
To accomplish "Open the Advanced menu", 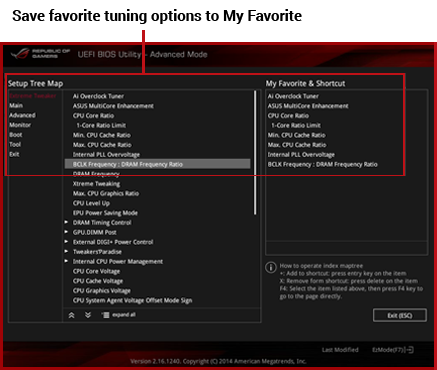I will click(x=22, y=115).
